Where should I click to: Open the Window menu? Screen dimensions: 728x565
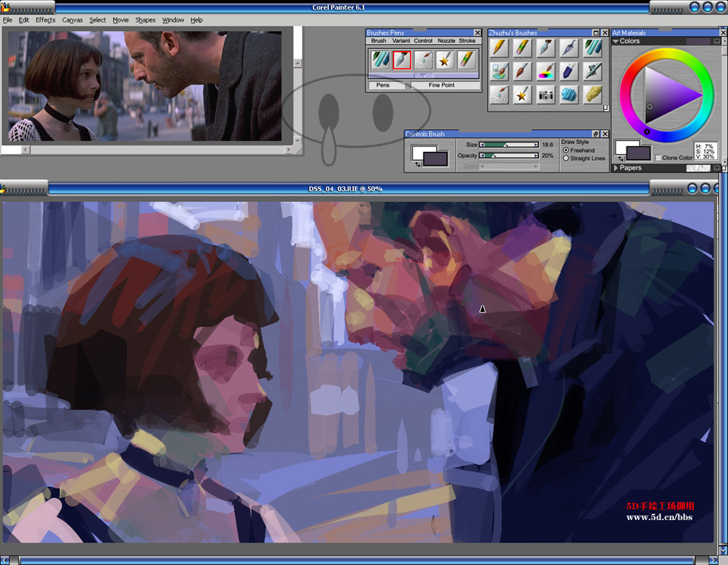point(173,20)
